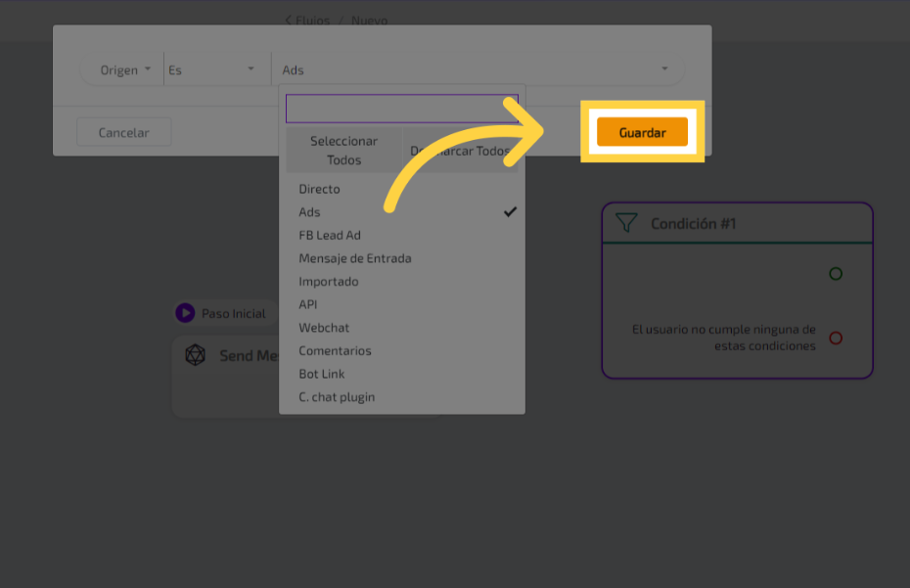The image size is (910, 588).
Task: Click Seleccionar Todos option
Action: coord(343,151)
